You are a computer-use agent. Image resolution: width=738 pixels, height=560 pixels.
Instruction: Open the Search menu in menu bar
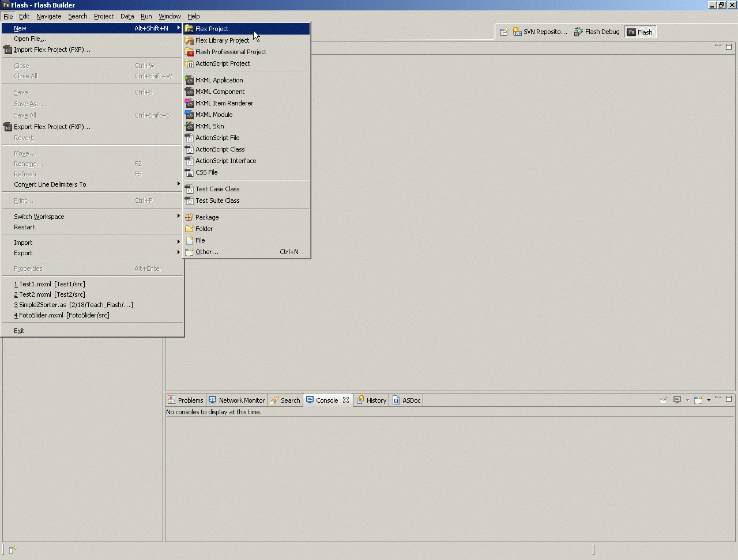(78, 16)
